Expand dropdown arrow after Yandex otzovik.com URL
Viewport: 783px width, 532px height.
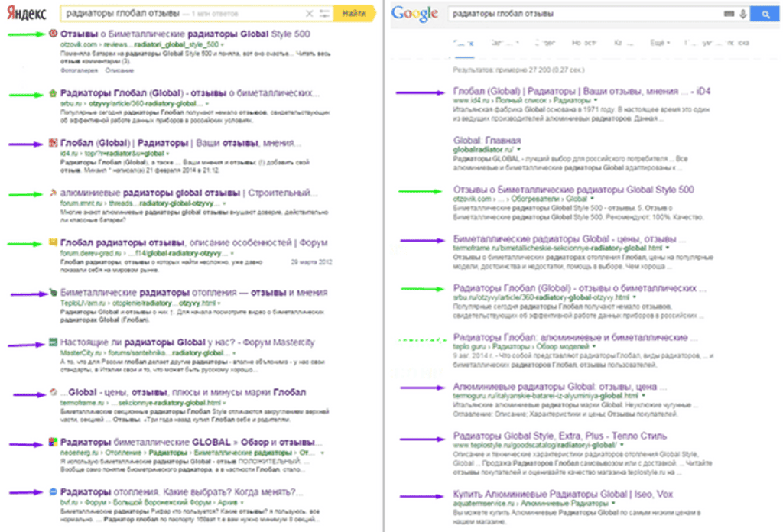[223, 45]
